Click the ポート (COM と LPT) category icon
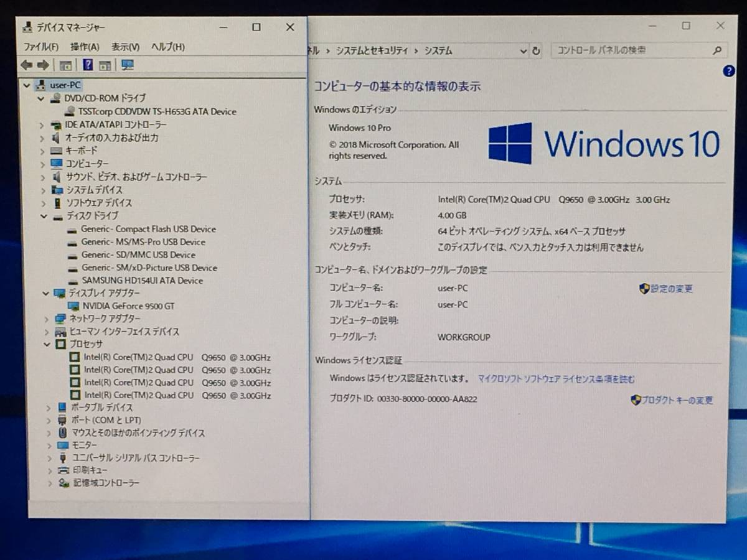This screenshot has height=560, width=747. click(x=62, y=420)
